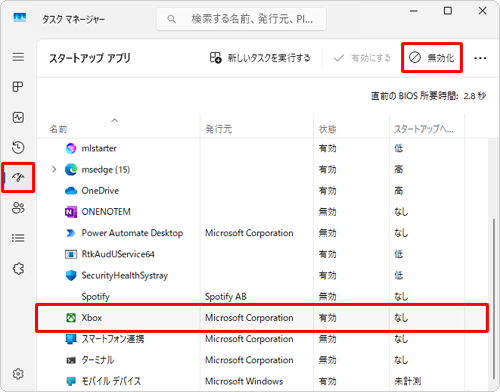
Task: Click 有効 status in Xbox row
Action: point(327,318)
